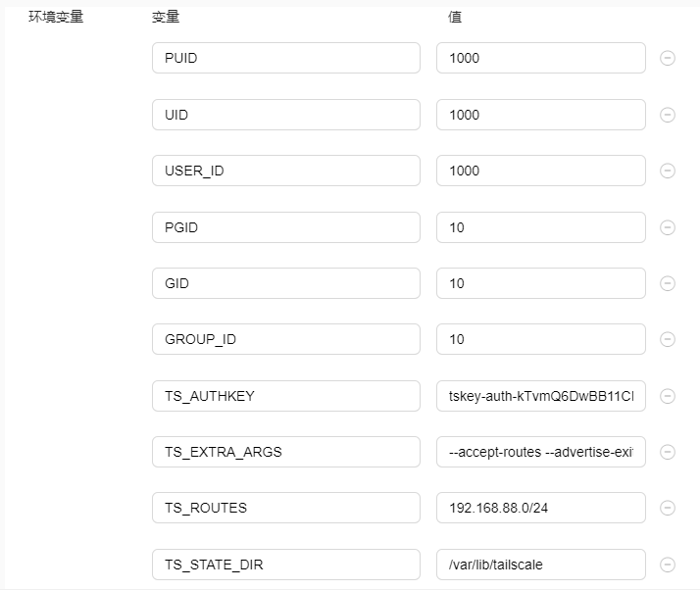700x590 pixels.
Task: Delete the TS_STATE_DIR variable row
Action: point(668,565)
